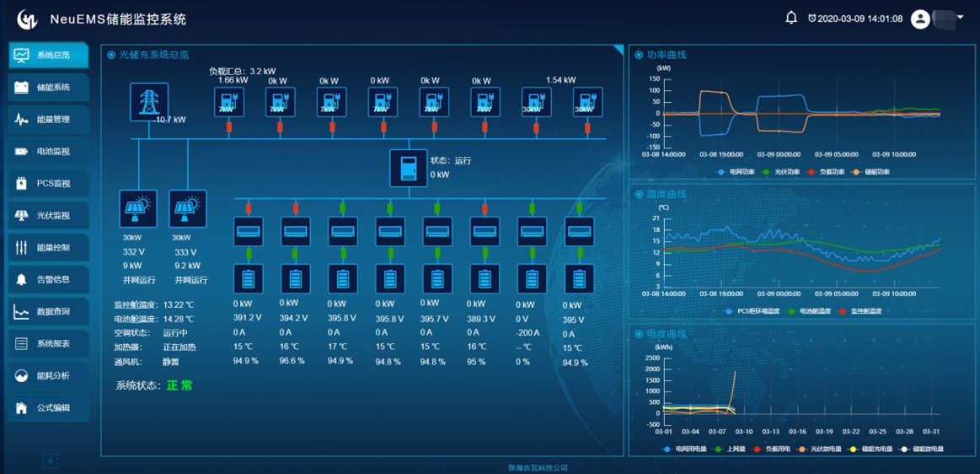This screenshot has height=474, width=980.
Task: Open 公式编辑 in the sidebar
Action: coord(49,407)
